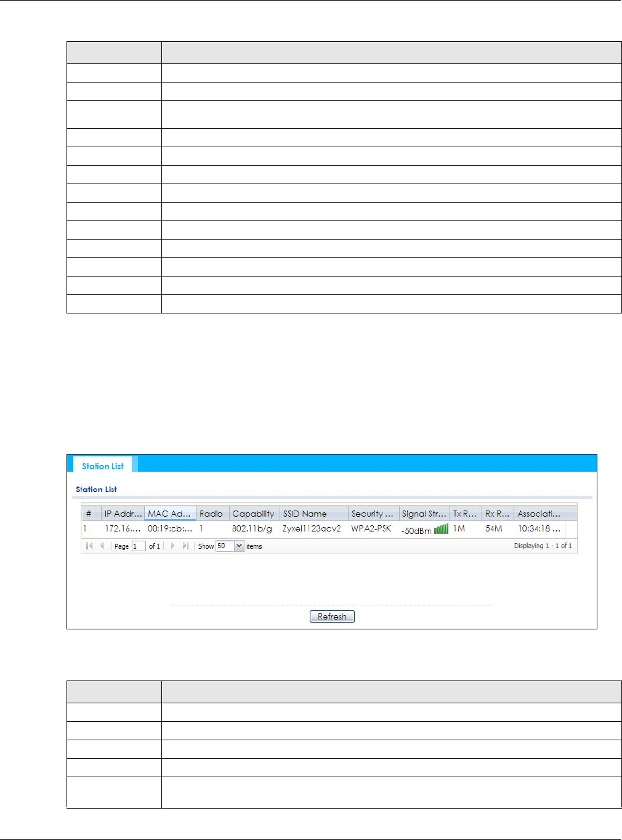Sort by Radio column header
The height and width of the screenshot is (840, 622).
pos(211,514)
